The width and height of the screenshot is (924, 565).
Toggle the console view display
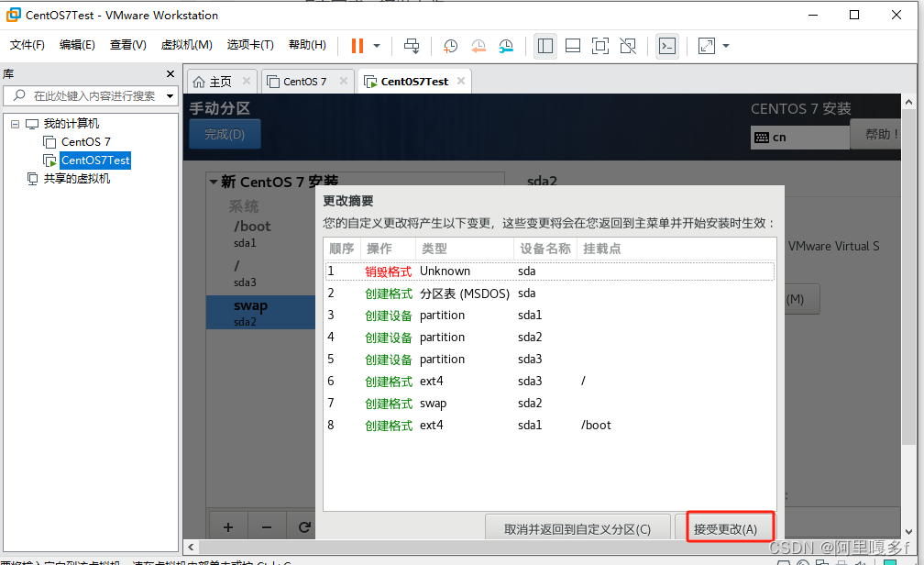click(666, 46)
